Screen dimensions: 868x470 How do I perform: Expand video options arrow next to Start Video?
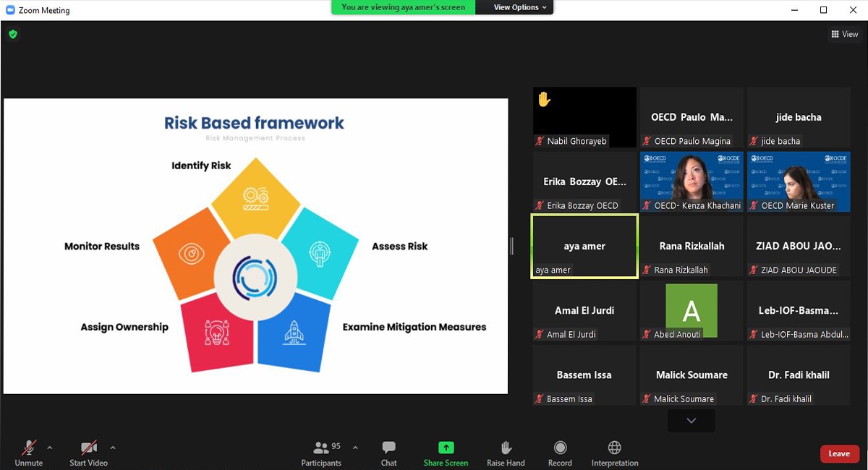113,447
